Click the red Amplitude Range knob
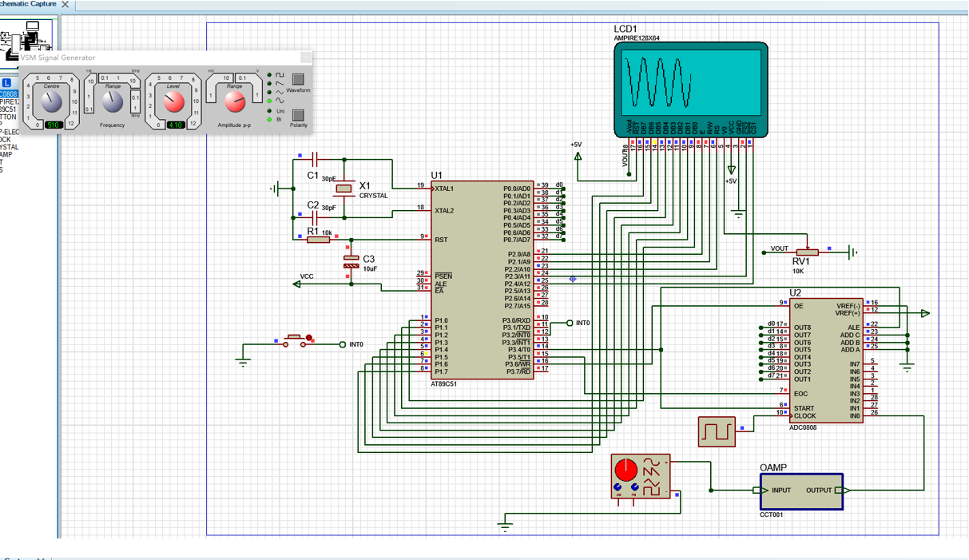 coord(234,101)
